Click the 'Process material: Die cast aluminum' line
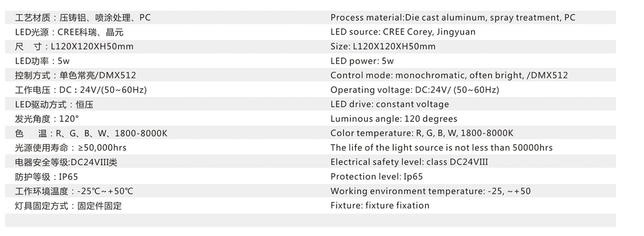The width and height of the screenshot is (644, 236). 453,18
